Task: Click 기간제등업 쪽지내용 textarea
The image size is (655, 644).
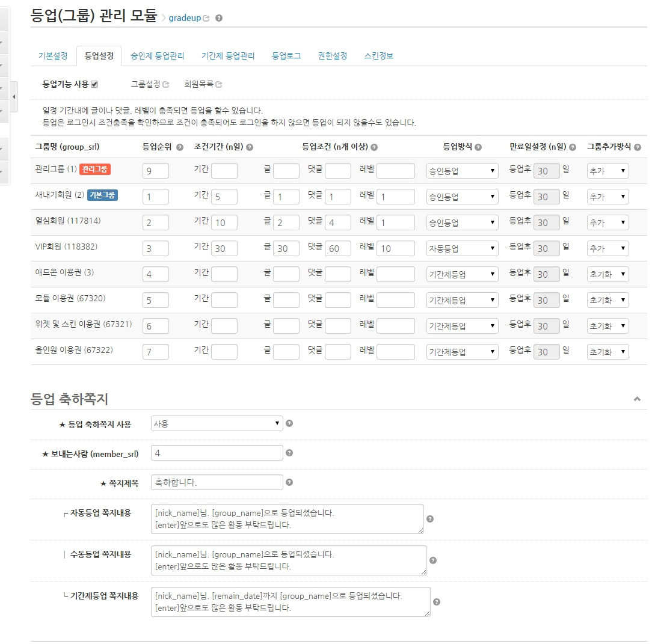Action: pyautogui.click(x=291, y=602)
